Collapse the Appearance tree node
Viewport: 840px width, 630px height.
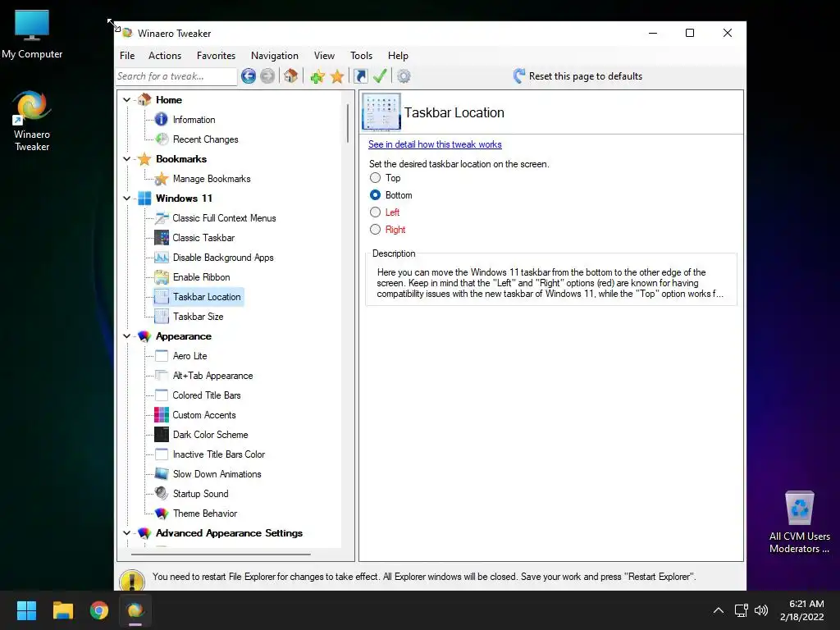point(127,336)
